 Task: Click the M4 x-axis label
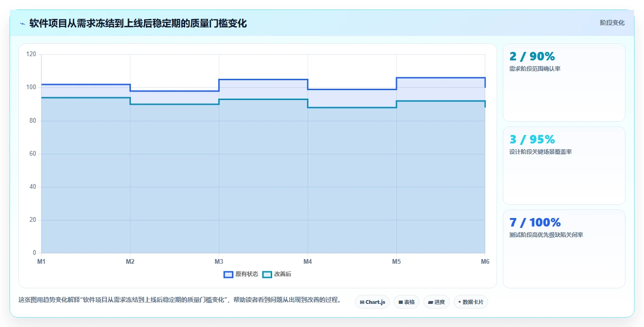click(x=308, y=261)
